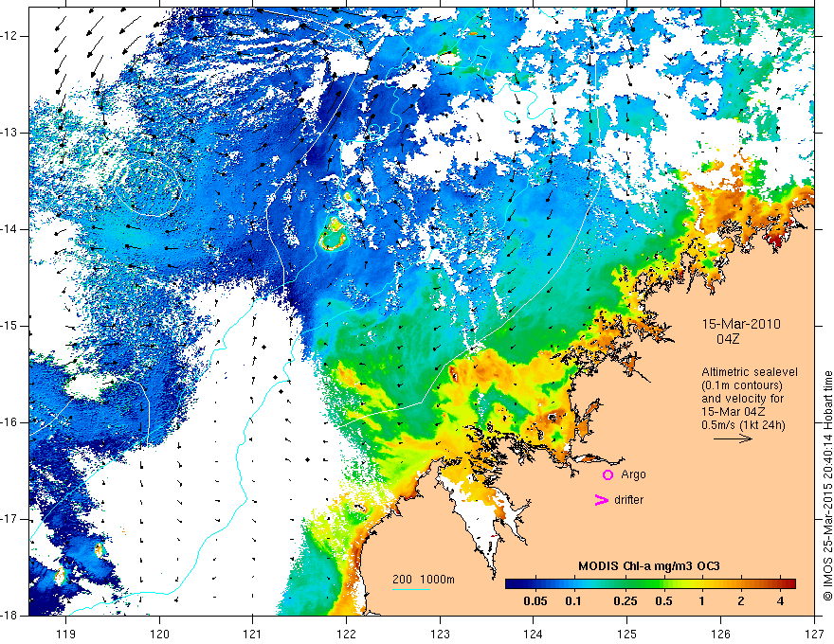Click the latitude '-18' axis label
Image resolution: width=834 pixels, height=644 pixels.
[x=10, y=616]
